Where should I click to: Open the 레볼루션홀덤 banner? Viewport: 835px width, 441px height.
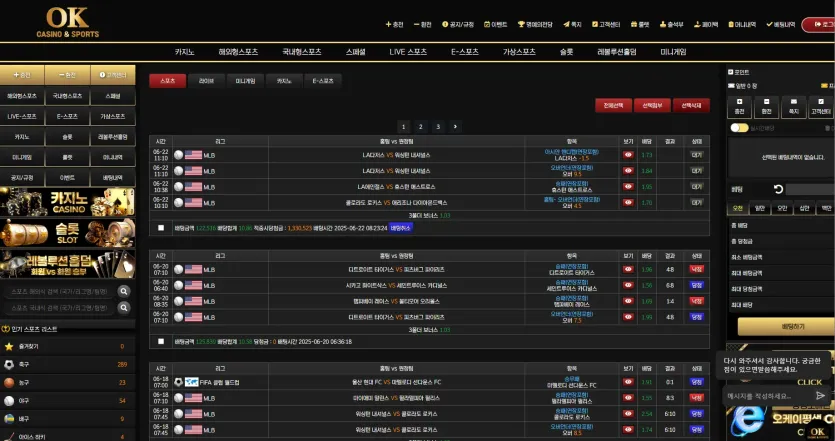point(68,264)
